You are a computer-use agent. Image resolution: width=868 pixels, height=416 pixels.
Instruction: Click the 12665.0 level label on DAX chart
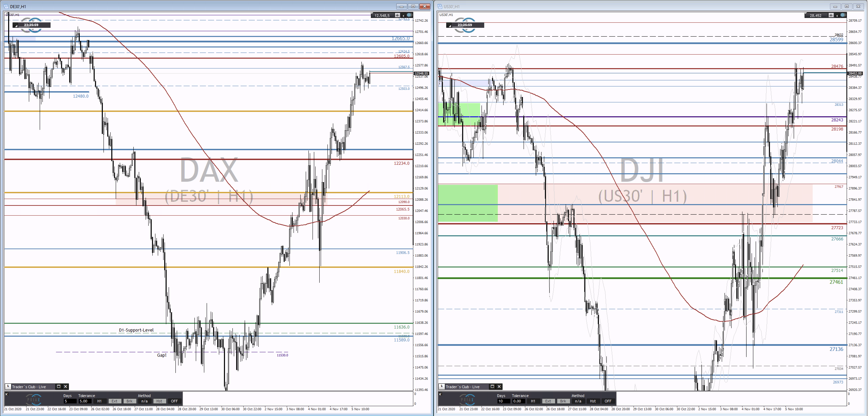401,38
